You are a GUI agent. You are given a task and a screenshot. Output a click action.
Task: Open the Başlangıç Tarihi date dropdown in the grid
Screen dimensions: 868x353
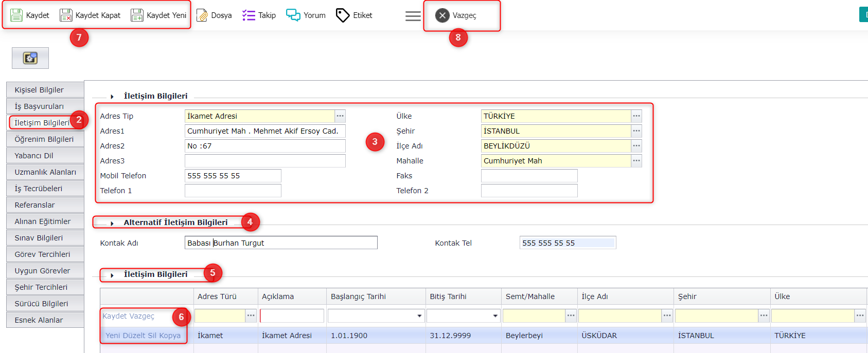tap(419, 316)
